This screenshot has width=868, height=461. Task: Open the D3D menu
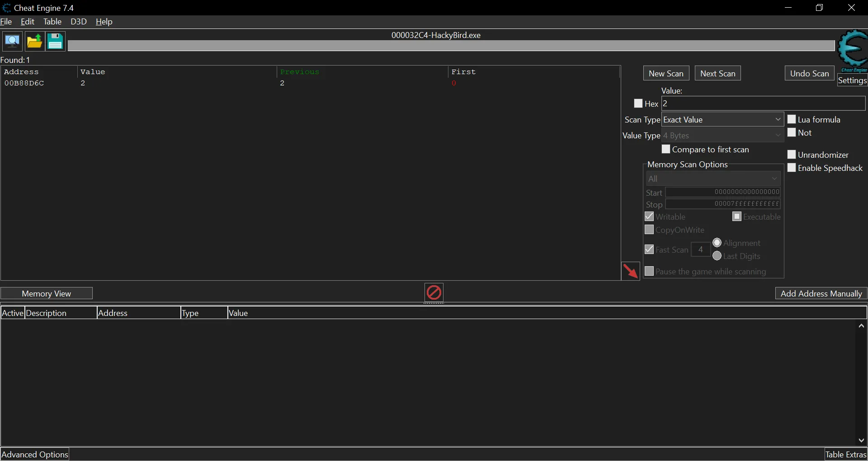(79, 22)
